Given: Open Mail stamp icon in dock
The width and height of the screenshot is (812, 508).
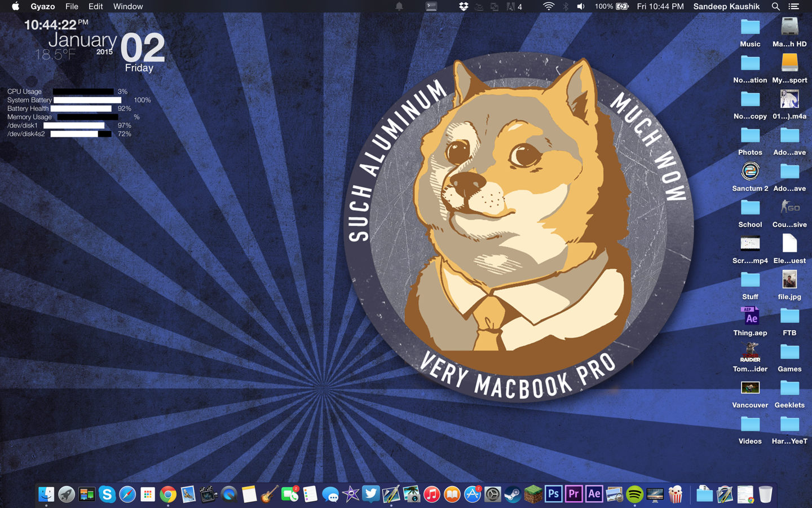Looking at the screenshot, I should coord(188,494).
